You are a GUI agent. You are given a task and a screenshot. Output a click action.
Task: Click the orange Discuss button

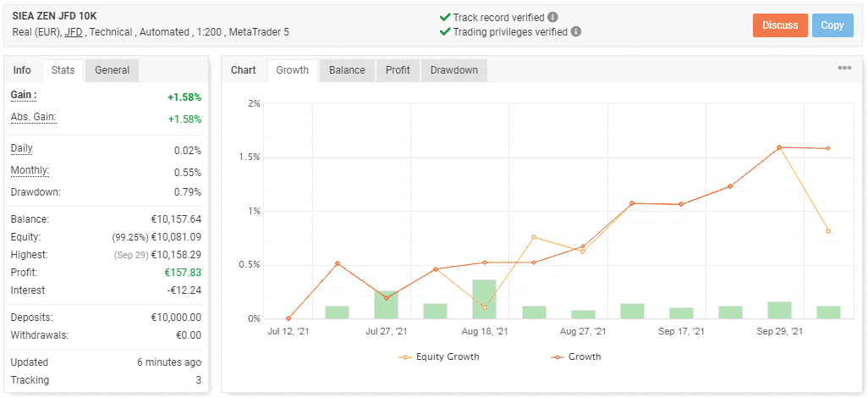(x=780, y=25)
